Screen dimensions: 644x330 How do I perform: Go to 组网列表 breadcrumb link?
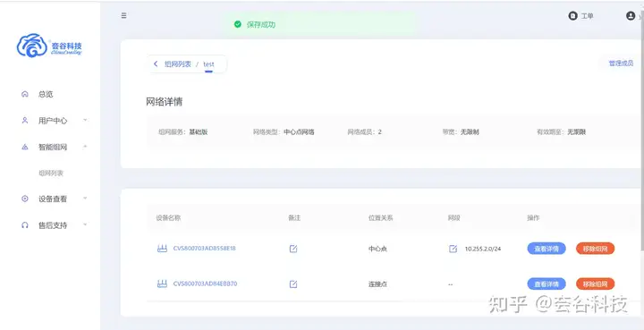[x=178, y=64]
